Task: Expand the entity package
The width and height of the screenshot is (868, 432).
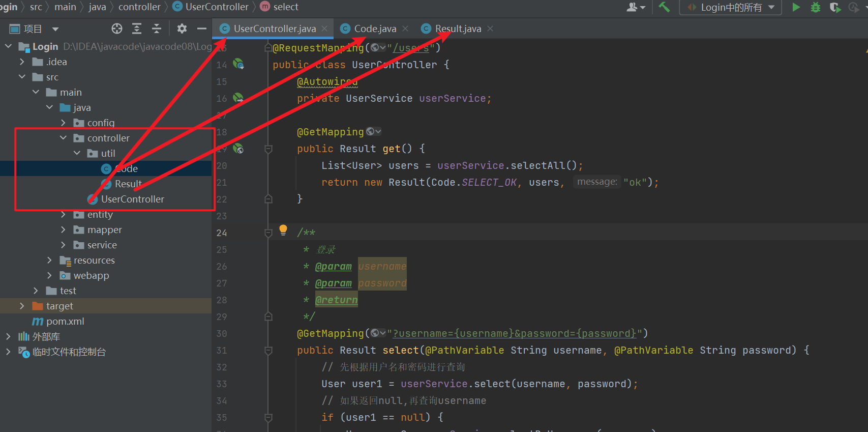Action: [63, 214]
